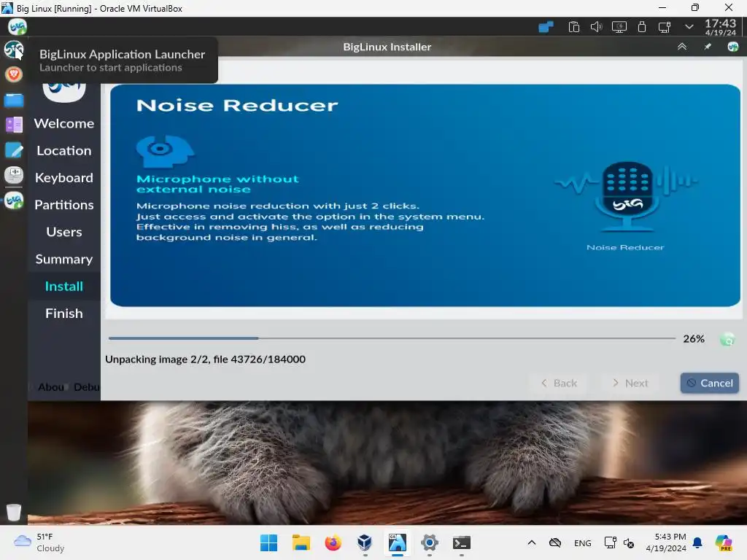Open VirtualBox Manager in taskbar
This screenshot has width=747, height=560.
[x=365, y=542]
